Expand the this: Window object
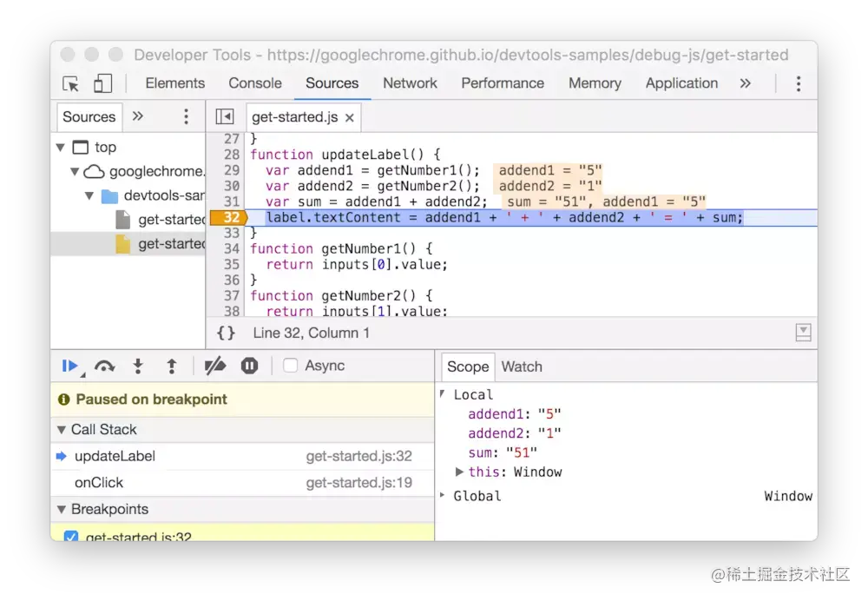This screenshot has height=601, width=868. (459, 472)
